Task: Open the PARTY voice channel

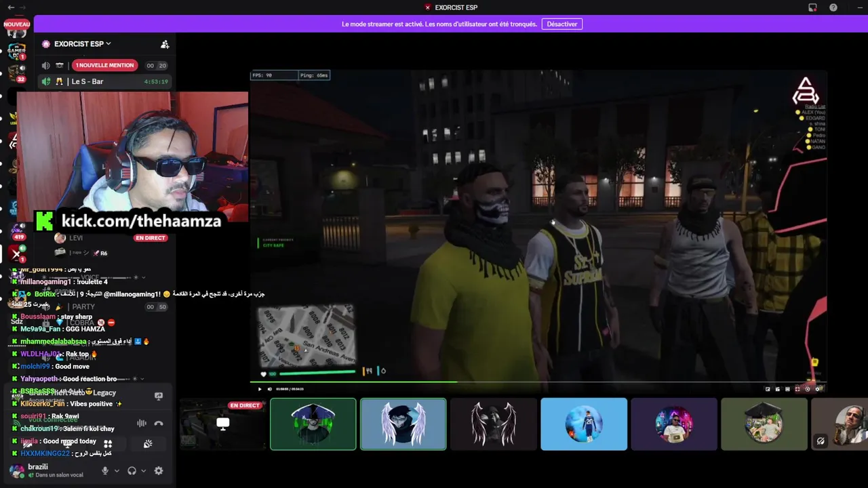Action: 83,307
